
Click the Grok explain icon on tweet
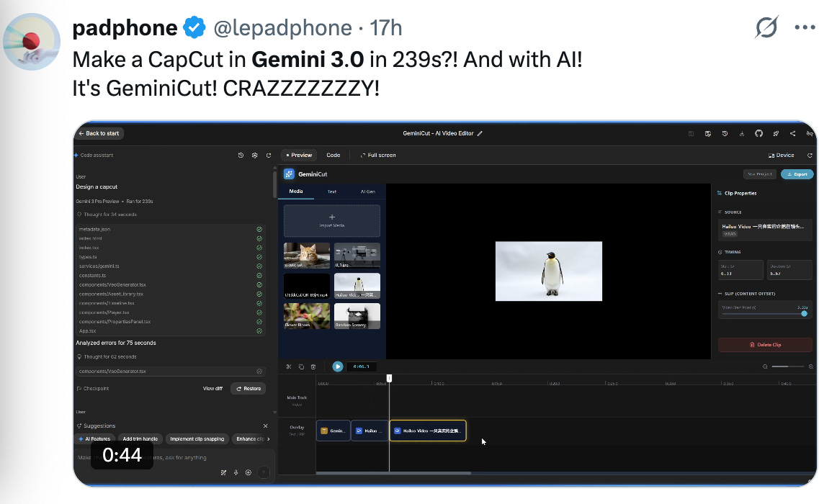coord(766,27)
